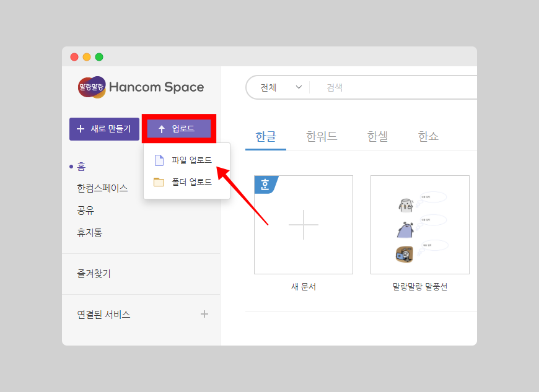Click the plus icon on 새로 만들기
Image resolution: width=539 pixels, height=392 pixels.
(81, 129)
